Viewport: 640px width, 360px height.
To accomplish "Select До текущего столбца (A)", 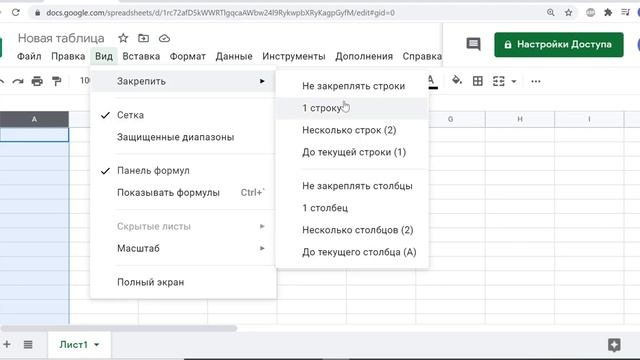I will [x=352, y=252].
